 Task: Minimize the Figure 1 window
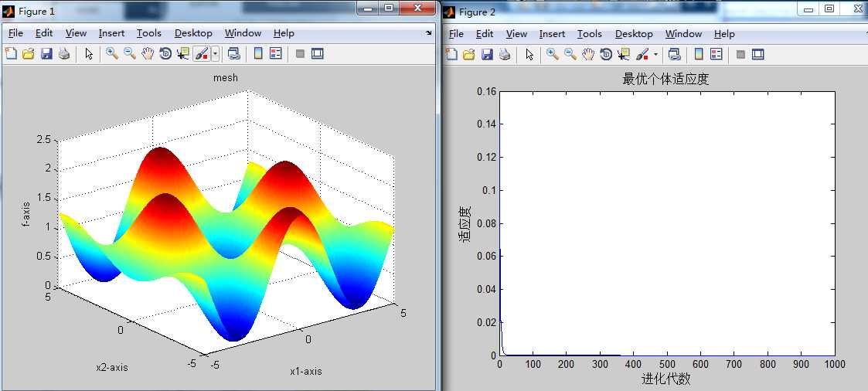(369, 8)
